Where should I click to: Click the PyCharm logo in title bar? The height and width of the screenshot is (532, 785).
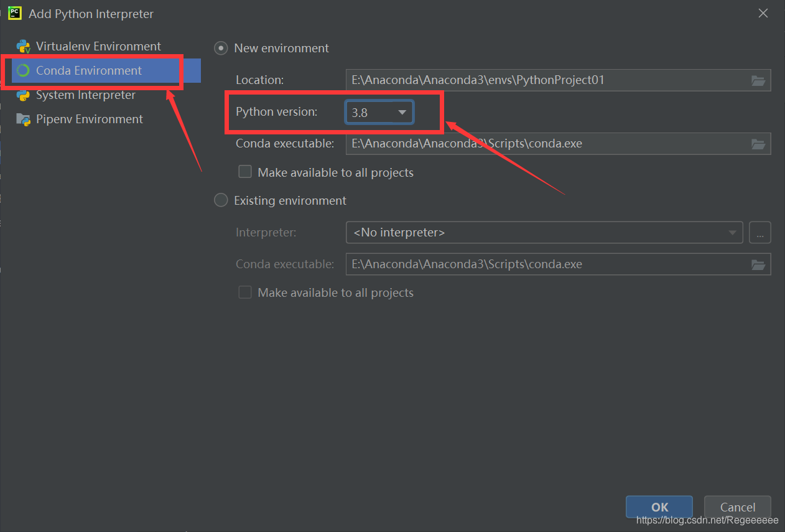(x=15, y=13)
